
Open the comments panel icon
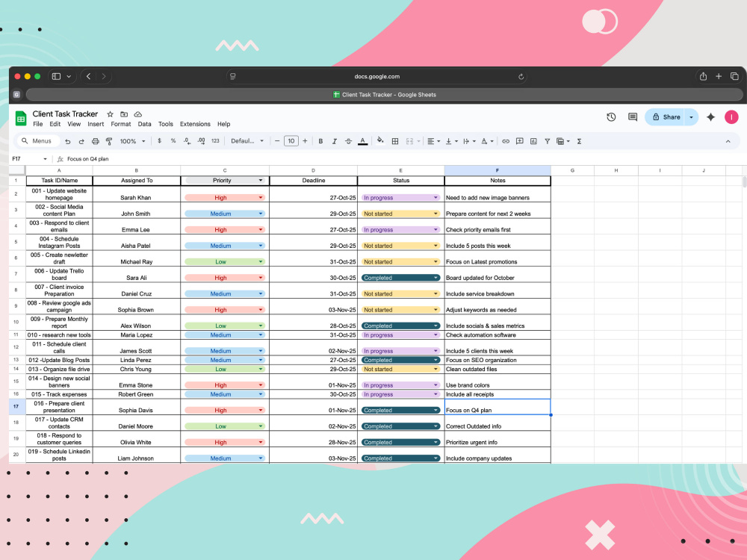[633, 117]
